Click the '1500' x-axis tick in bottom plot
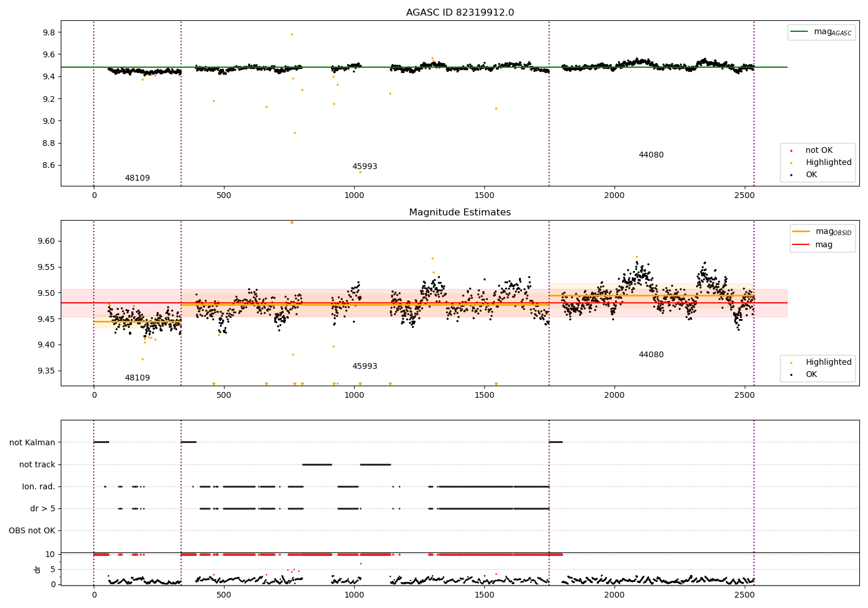Screen dimensions: 868x608 (484, 595)
